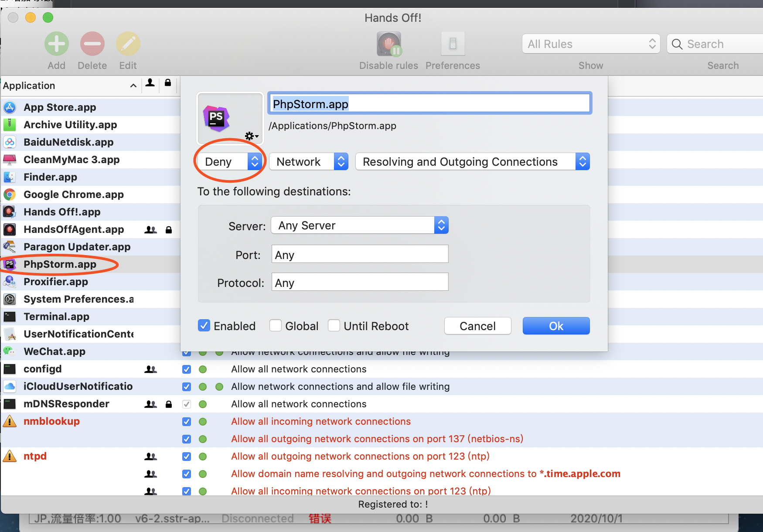Open the Any Server dropdown

pos(360,225)
